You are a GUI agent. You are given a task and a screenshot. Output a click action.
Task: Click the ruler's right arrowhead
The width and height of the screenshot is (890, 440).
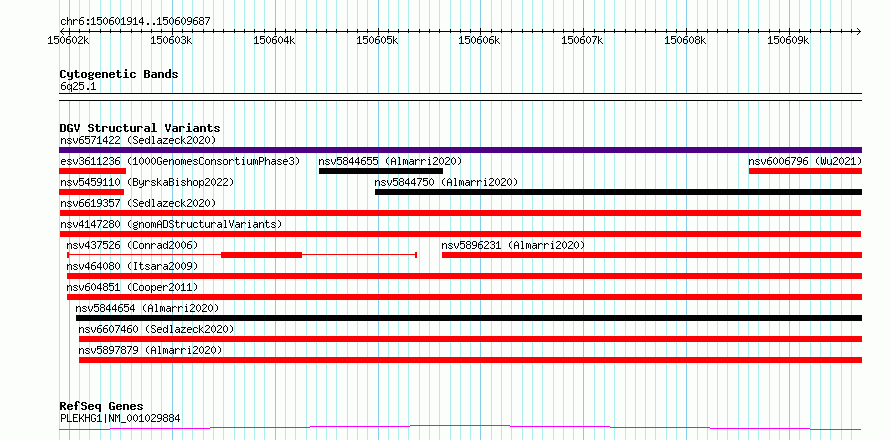(858, 31)
